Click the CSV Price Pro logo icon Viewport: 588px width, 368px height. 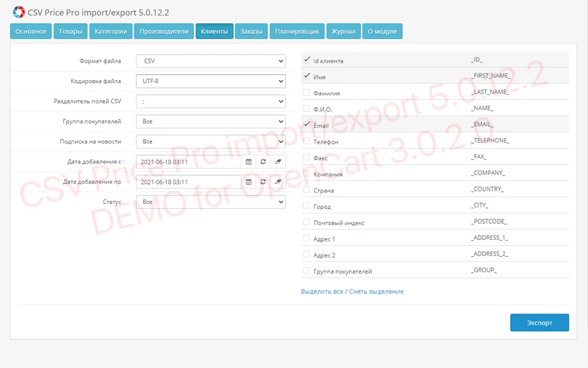point(18,12)
